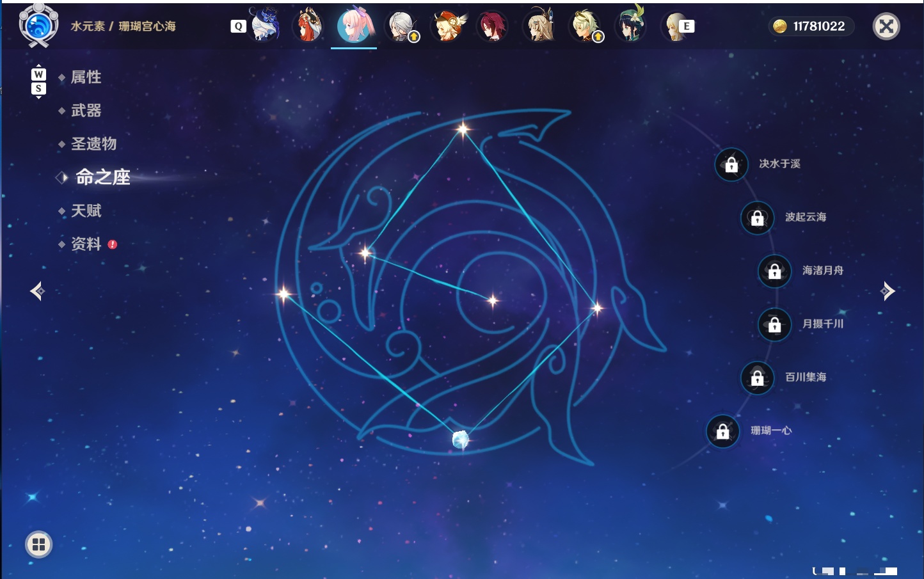Select the 海渚月舟 constellation lock icon
The image size is (924, 579).
tap(775, 271)
